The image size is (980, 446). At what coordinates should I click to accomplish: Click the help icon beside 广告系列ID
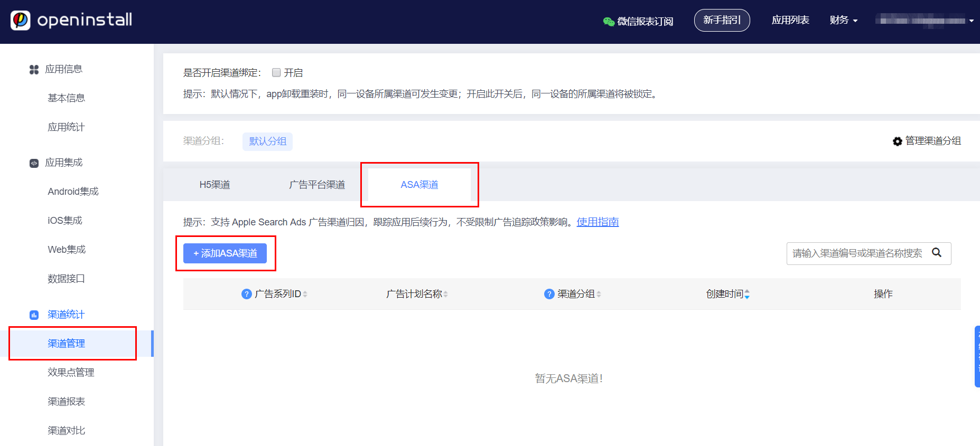[246, 294]
